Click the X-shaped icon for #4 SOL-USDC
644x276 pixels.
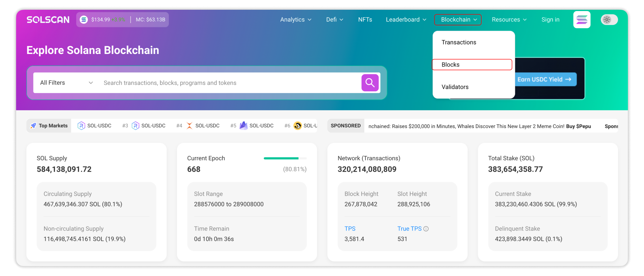coord(189,126)
